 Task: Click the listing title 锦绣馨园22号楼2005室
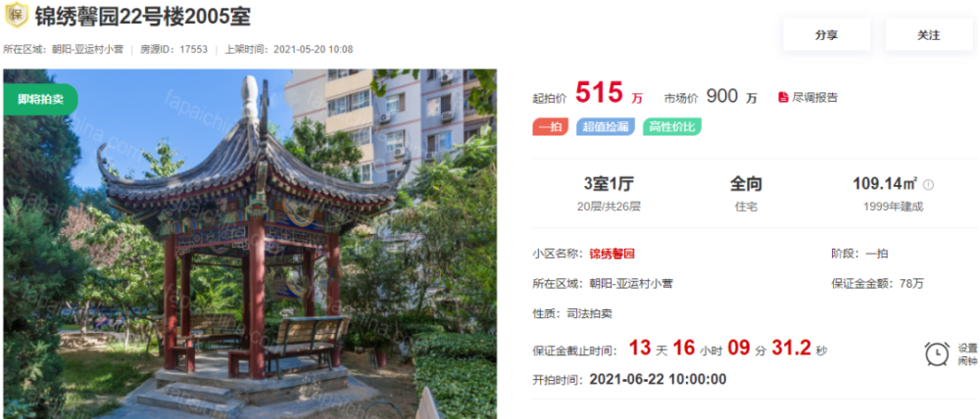[x=142, y=17]
